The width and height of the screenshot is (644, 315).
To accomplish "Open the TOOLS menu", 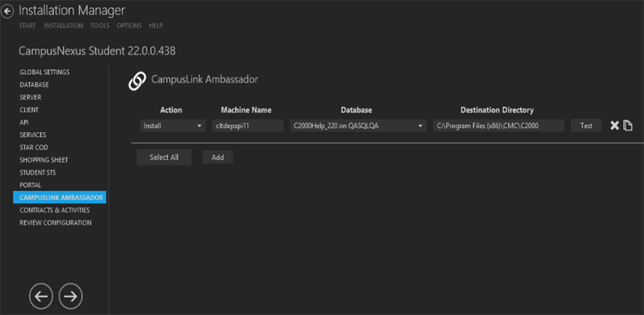I will [x=100, y=25].
